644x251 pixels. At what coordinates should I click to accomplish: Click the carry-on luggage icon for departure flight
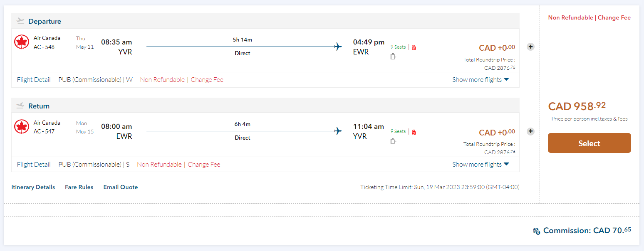coord(393,57)
